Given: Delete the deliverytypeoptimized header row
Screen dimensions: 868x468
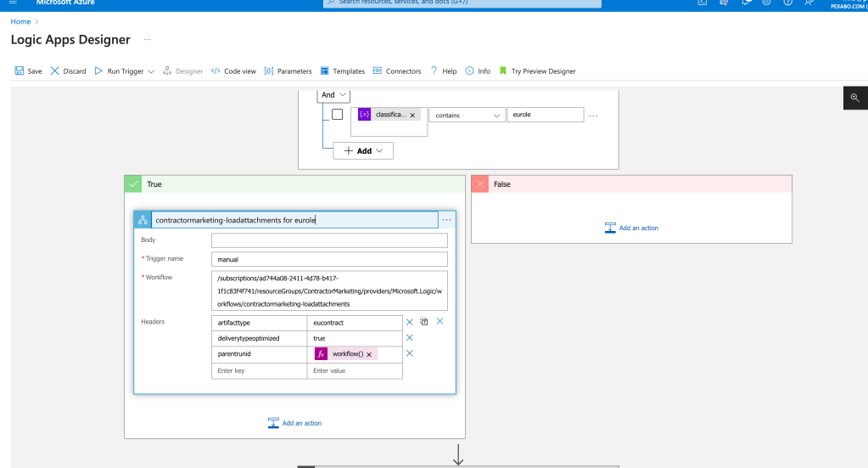Looking at the screenshot, I should pos(410,338).
